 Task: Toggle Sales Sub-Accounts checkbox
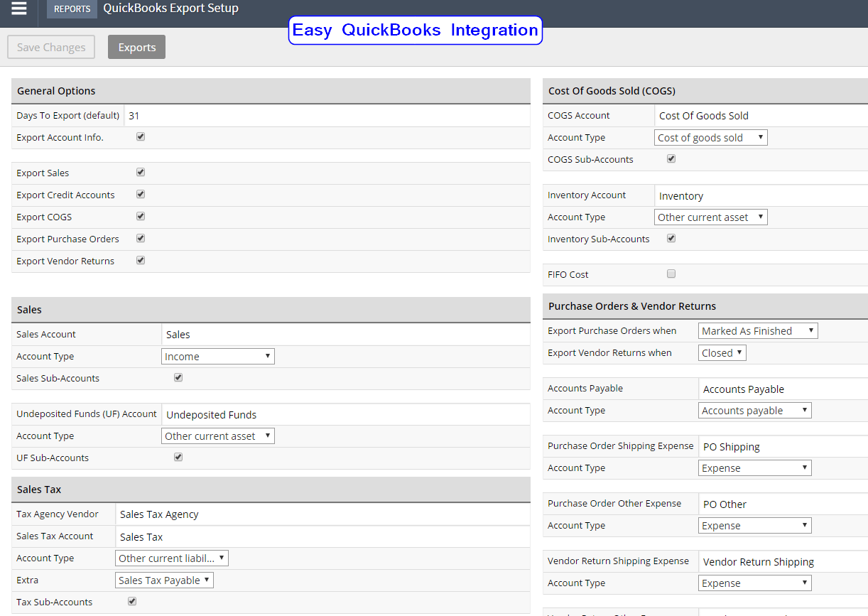(178, 377)
